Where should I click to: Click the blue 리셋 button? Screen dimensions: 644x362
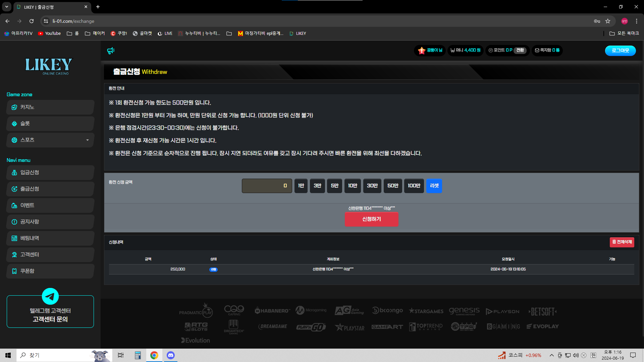click(434, 186)
